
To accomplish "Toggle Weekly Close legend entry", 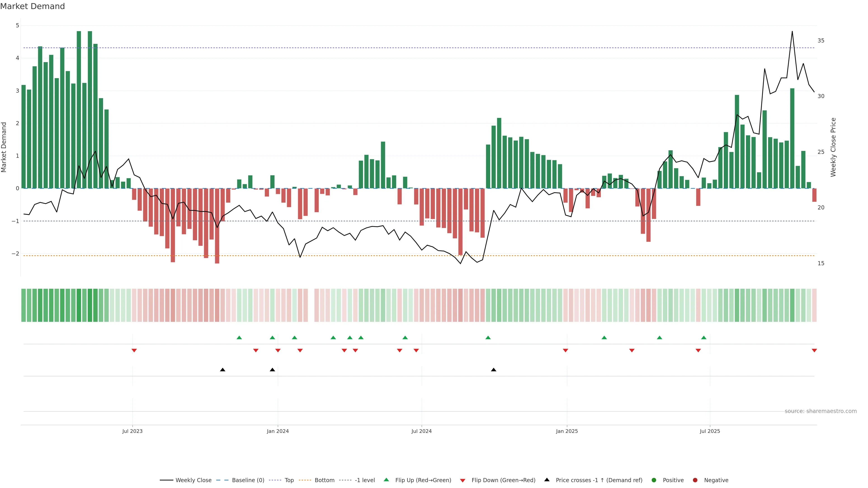I will coord(193,480).
